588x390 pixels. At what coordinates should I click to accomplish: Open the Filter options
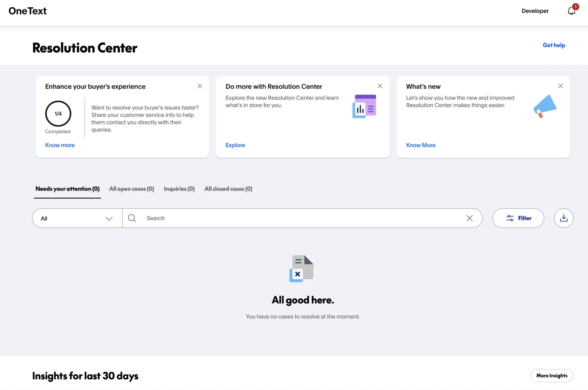coord(518,218)
